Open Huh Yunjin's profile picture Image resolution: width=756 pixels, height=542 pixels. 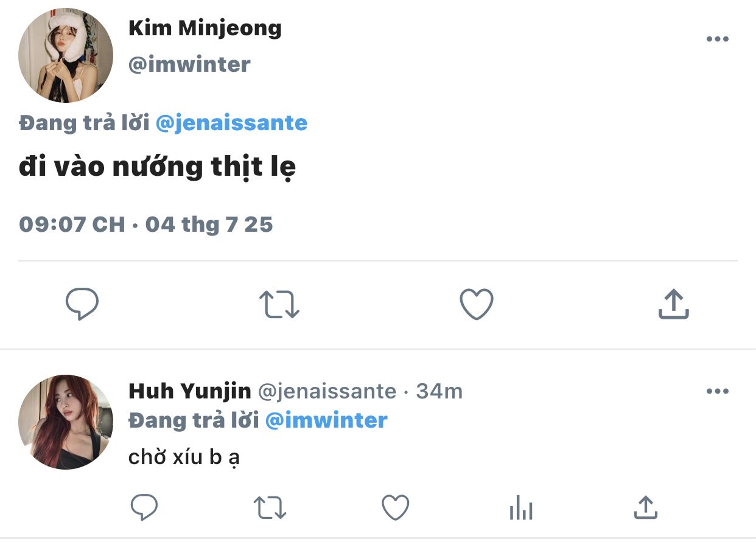click(x=66, y=422)
